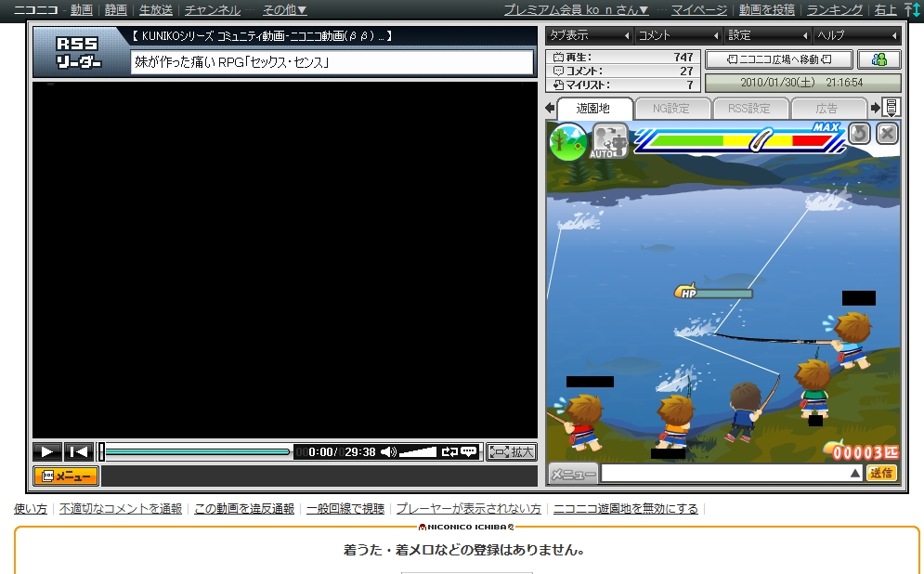Click the round landscape park icon
This screenshot has width=924, height=574.
click(x=568, y=141)
